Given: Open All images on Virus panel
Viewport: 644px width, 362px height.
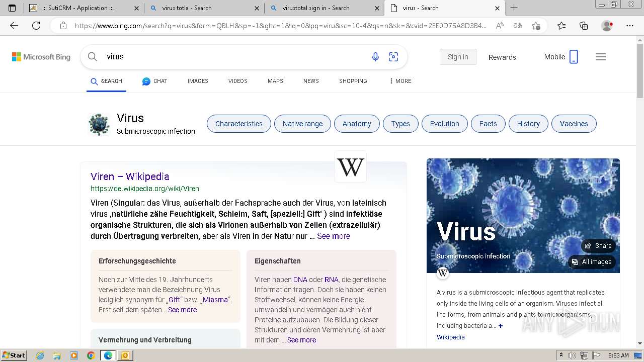Looking at the screenshot, I should (592, 262).
